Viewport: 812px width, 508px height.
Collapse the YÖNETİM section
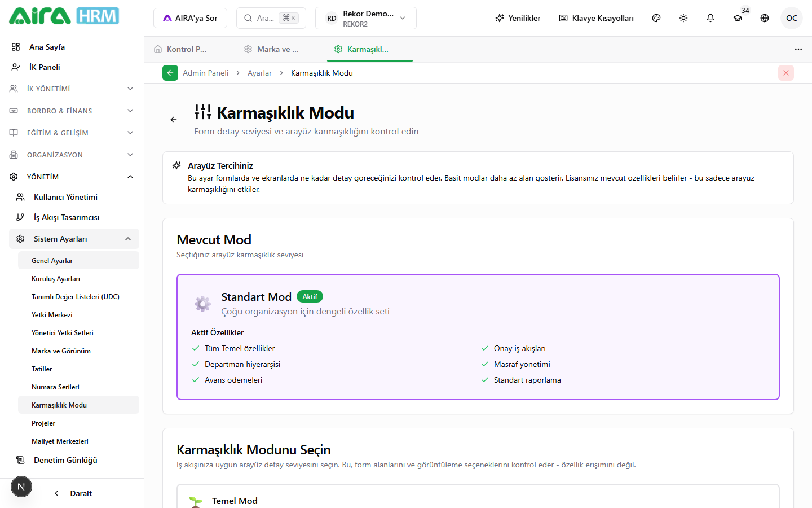pos(72,177)
